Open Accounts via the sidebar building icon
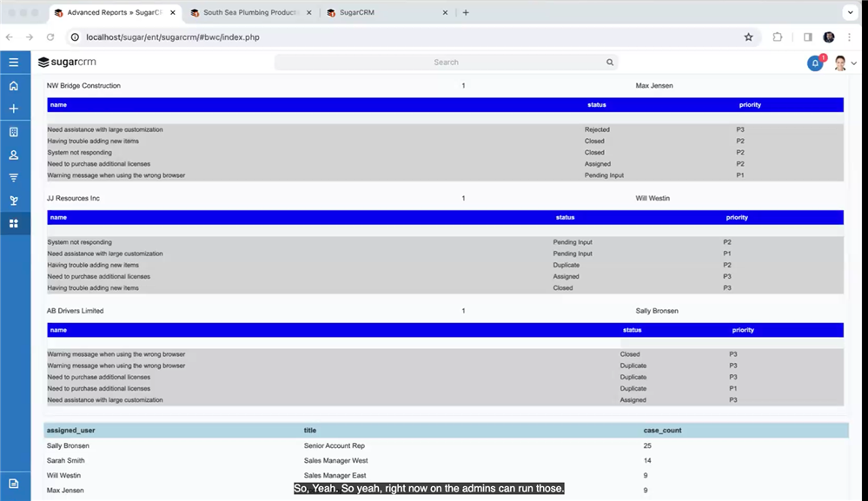Screen dimensions: 868x501 (x=13, y=132)
